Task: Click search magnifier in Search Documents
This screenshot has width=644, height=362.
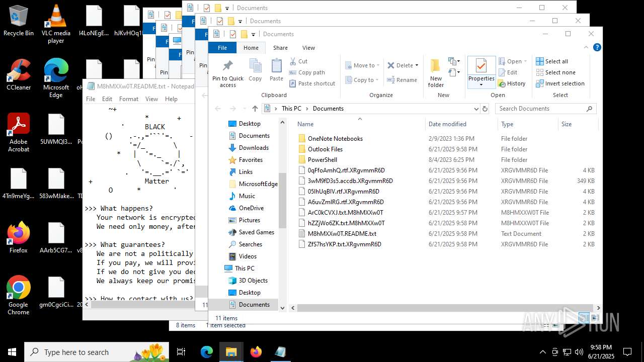Action: pos(589,109)
